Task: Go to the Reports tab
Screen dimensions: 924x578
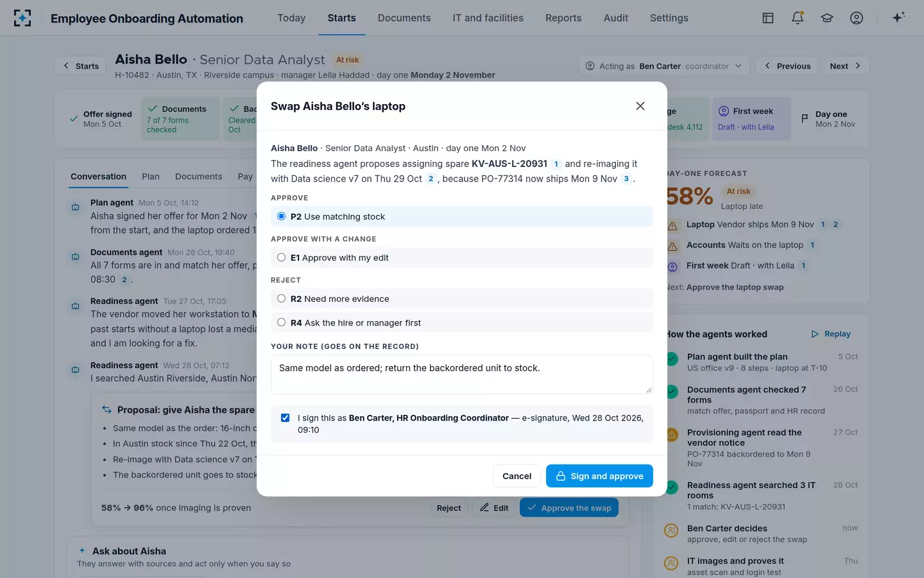Action: tap(563, 18)
